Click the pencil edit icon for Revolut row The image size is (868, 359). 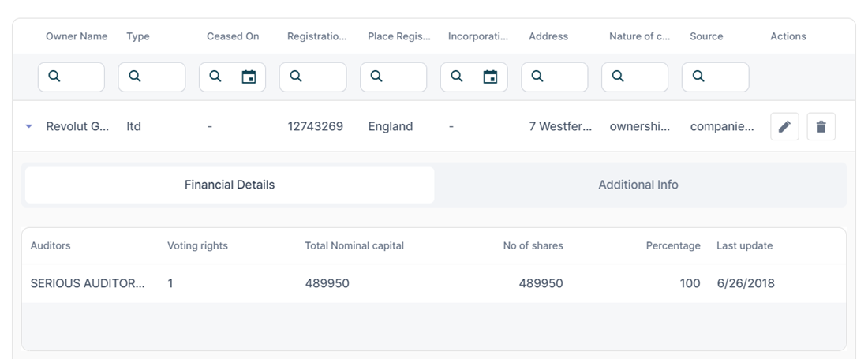coord(784,126)
